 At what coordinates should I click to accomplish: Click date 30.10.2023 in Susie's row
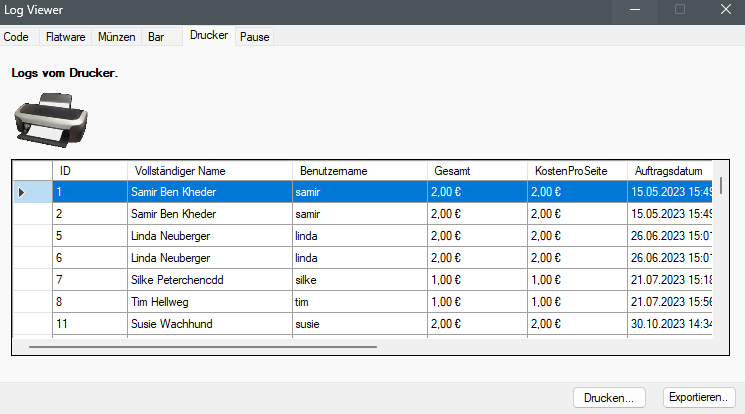[x=670, y=324]
